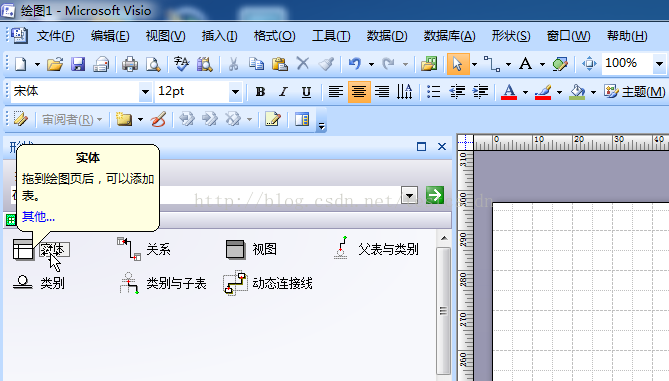Image resolution: width=669 pixels, height=381 pixels.
Task: Float the Shapes panel with window icon
Action: 422,147
